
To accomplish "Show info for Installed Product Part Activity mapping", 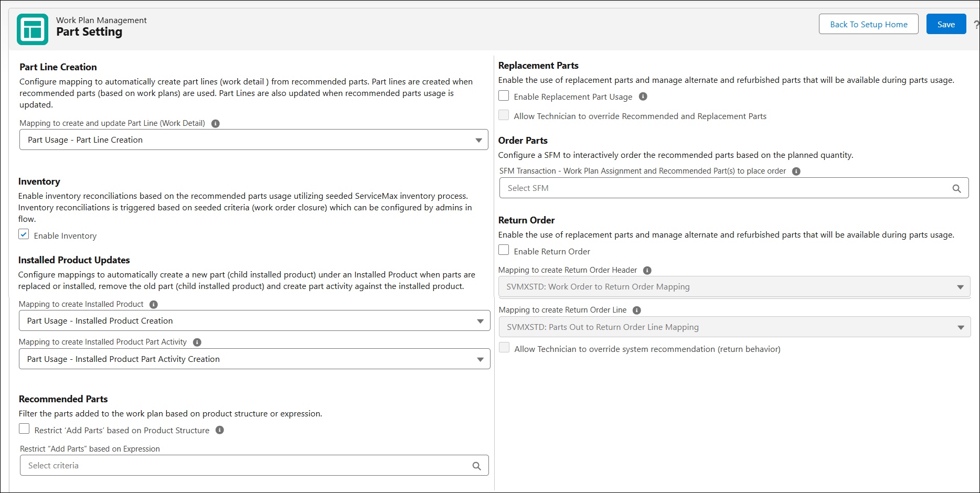I will click(197, 342).
